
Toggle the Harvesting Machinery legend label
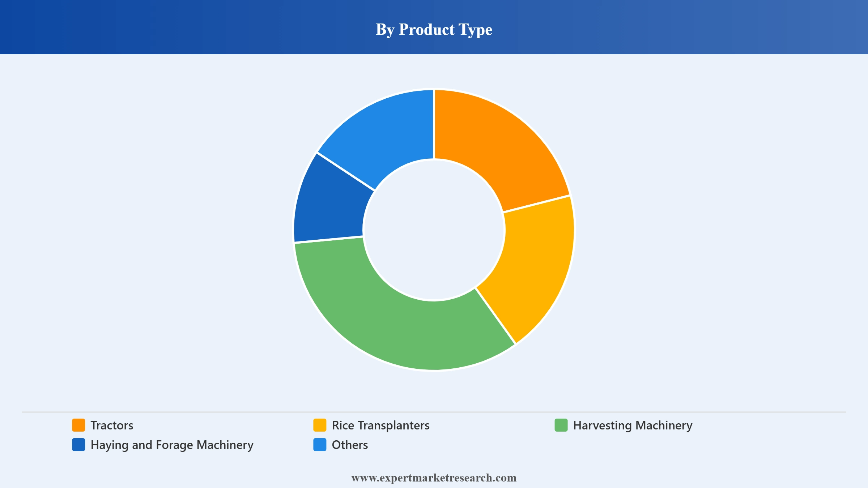pos(633,425)
